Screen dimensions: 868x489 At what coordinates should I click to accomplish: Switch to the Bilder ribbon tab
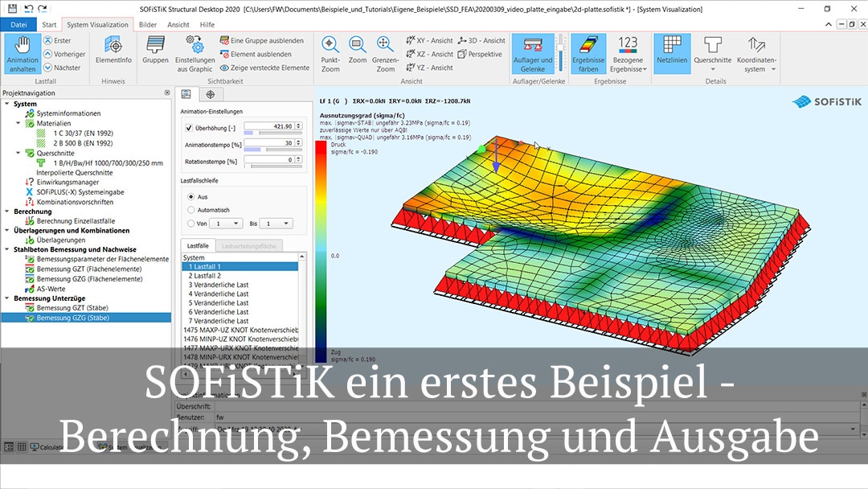(148, 24)
